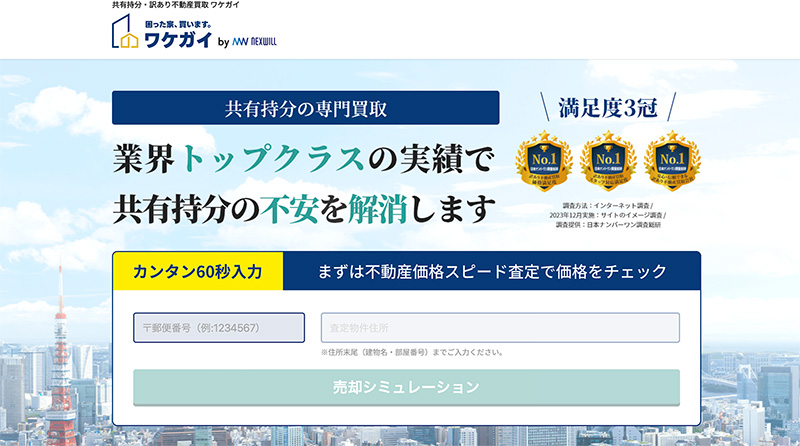Viewport: 800px width, 446px height.
Task: Click the first No.1 gold badge
Action: click(544, 160)
